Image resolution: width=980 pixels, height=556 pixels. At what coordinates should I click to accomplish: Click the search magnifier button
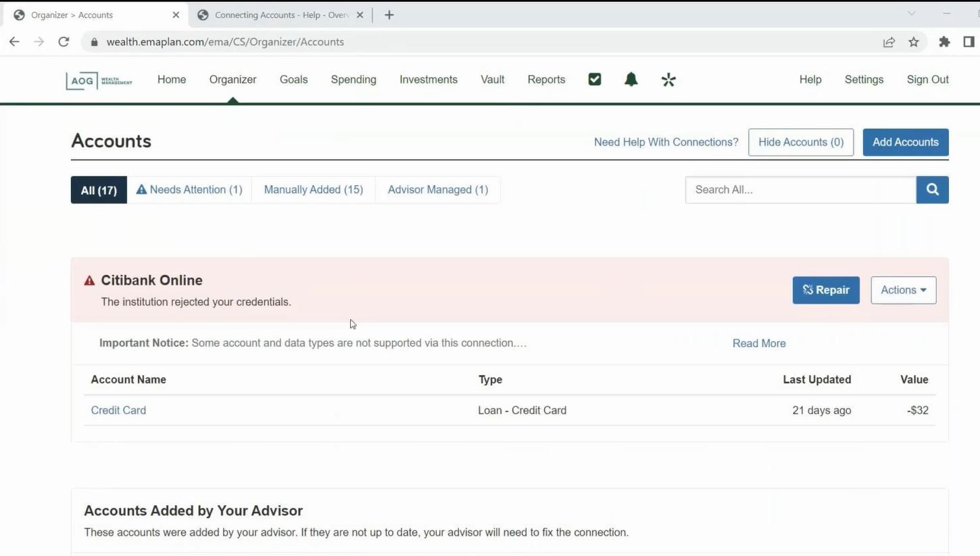pos(932,190)
